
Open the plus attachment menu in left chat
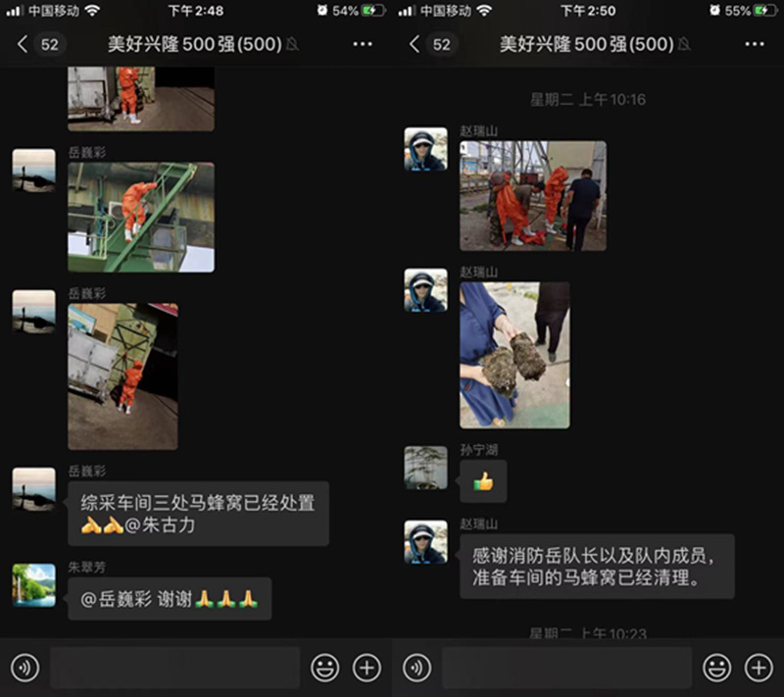(x=367, y=668)
